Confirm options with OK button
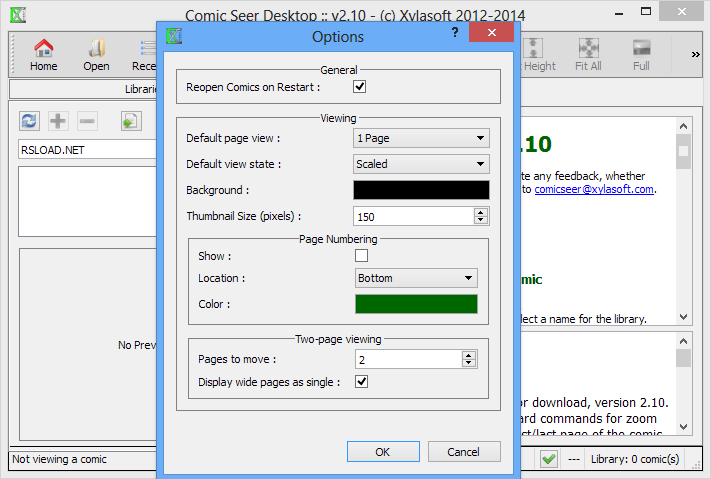This screenshot has height=479, width=711. click(x=383, y=452)
